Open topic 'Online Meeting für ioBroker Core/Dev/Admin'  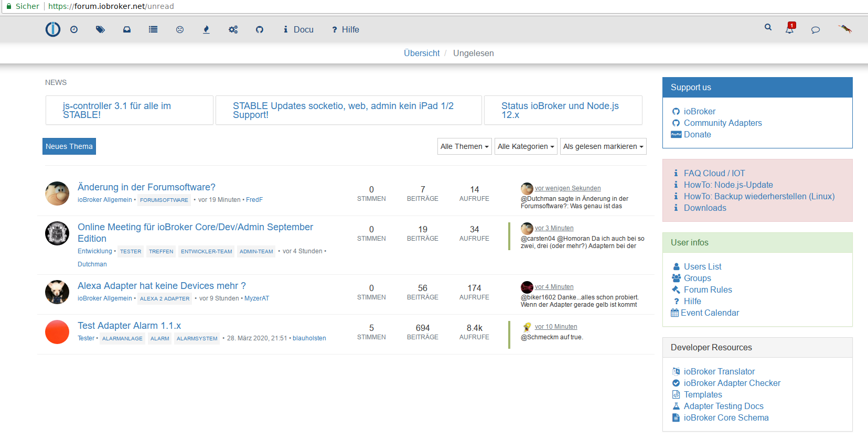195,233
